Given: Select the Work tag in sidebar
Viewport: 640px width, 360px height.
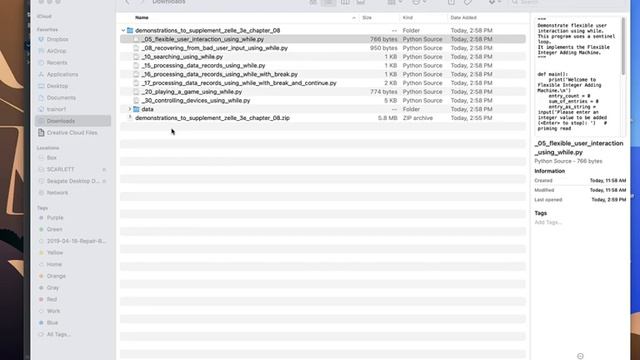Looking at the screenshot, I should 53,311.
